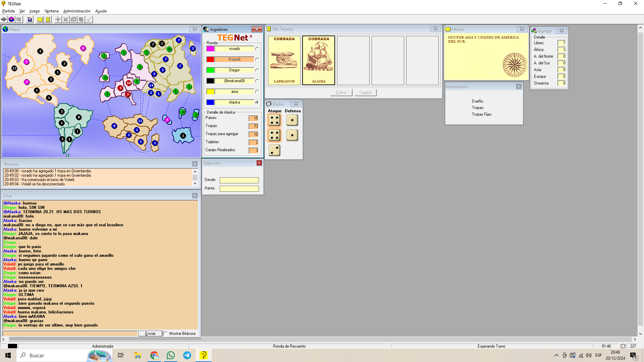Click the regroup gear toolbar icon
The image size is (644, 362).
[x=73, y=19]
